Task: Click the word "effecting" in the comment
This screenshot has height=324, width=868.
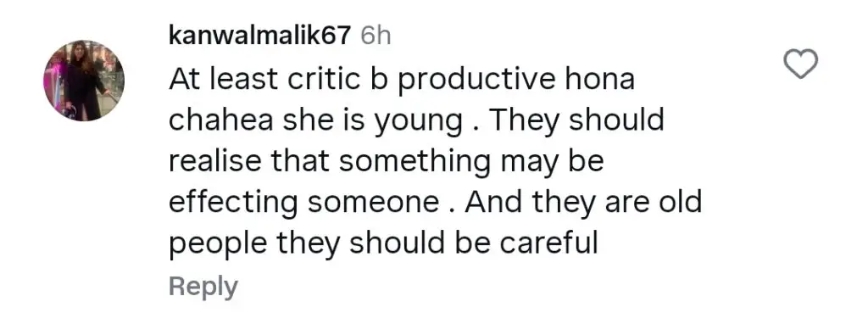Action: pos(233,204)
